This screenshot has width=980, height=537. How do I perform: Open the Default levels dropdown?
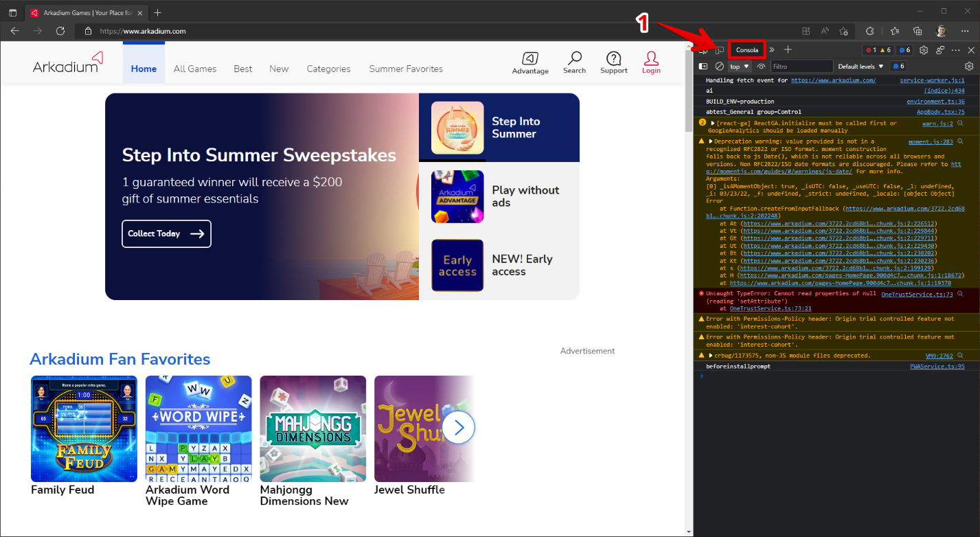tap(861, 67)
